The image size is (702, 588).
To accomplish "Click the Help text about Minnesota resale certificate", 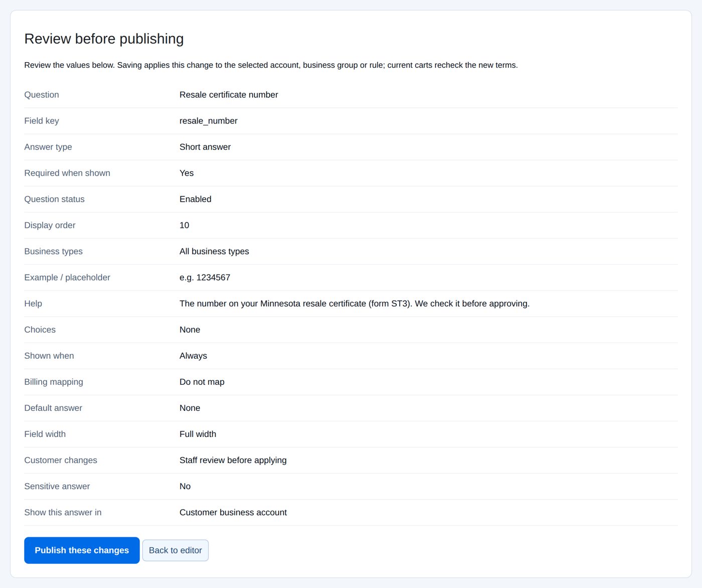I will [355, 304].
